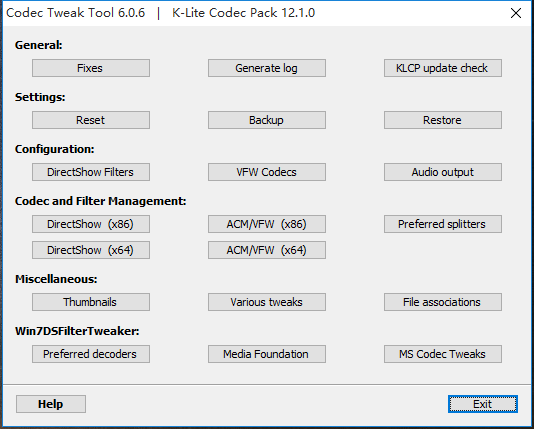Set Preferred splitters
The width and height of the screenshot is (534, 429).
click(x=443, y=224)
